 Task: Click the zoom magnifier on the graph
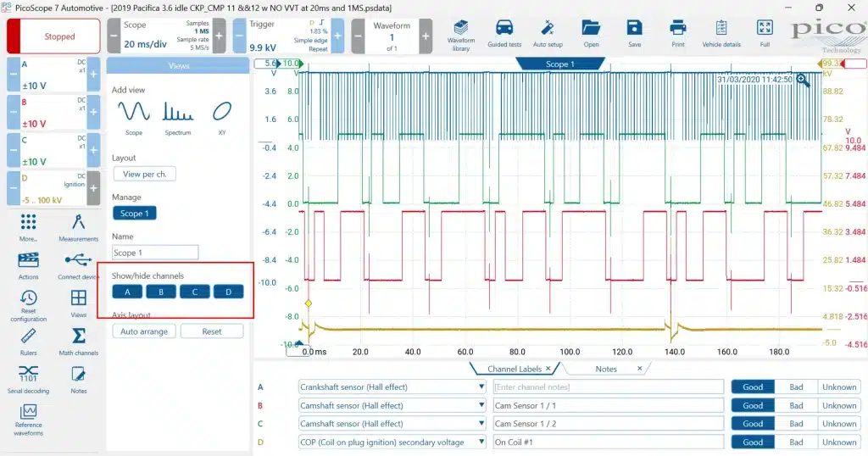point(803,81)
